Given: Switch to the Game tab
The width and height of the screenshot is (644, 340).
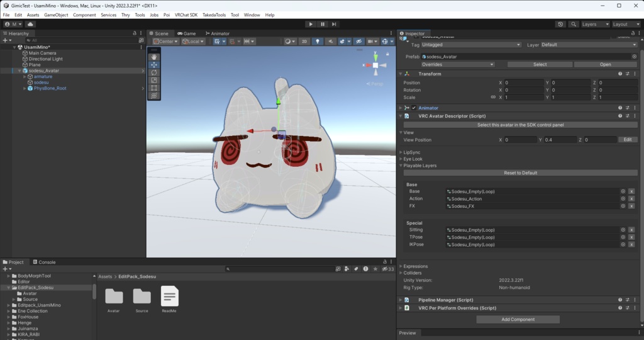Looking at the screenshot, I should pyautogui.click(x=186, y=34).
